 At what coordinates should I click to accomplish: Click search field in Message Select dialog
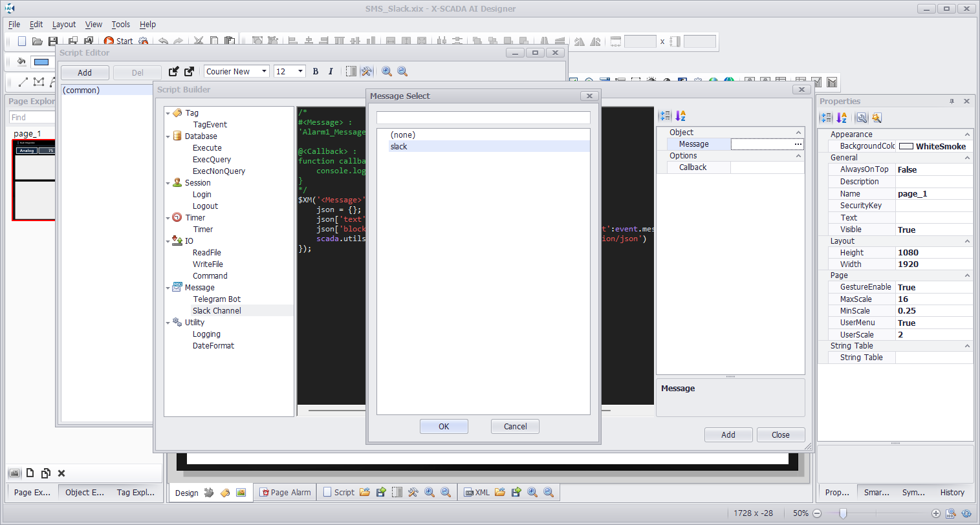pos(483,118)
